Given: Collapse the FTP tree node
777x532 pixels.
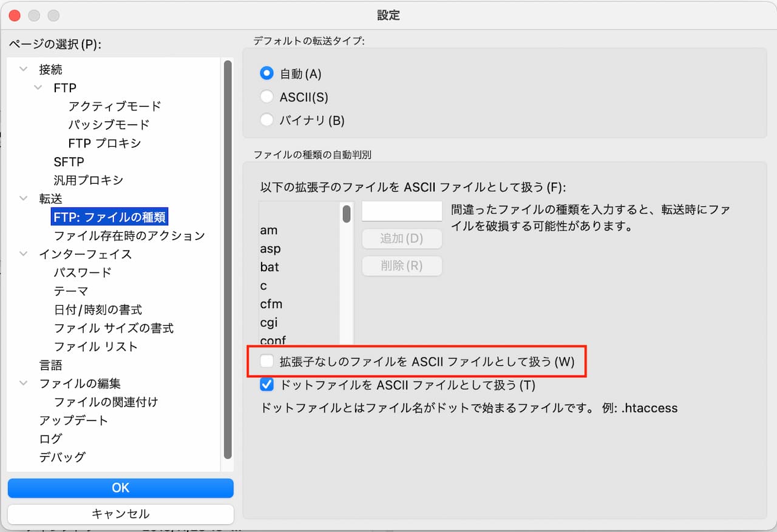Looking at the screenshot, I should pos(38,88).
